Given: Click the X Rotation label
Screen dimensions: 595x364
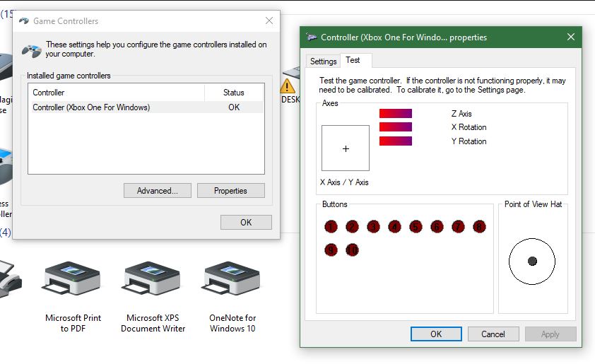Looking at the screenshot, I should coord(469,127).
